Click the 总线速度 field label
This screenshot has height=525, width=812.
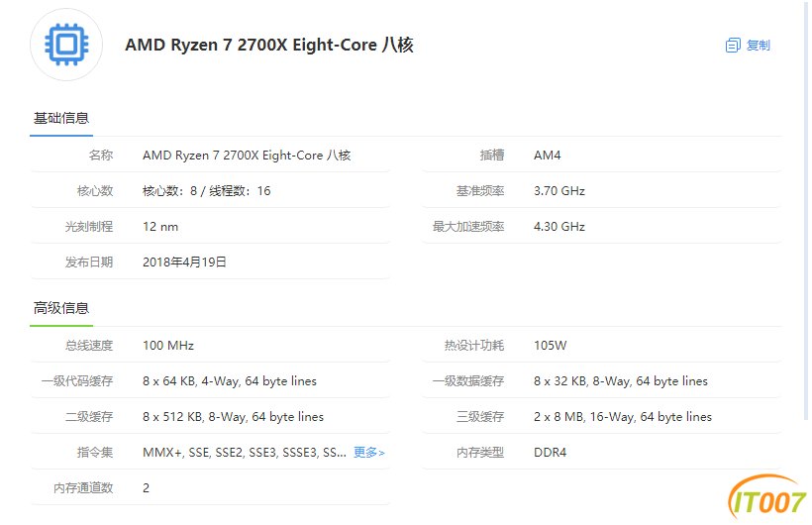(x=89, y=345)
